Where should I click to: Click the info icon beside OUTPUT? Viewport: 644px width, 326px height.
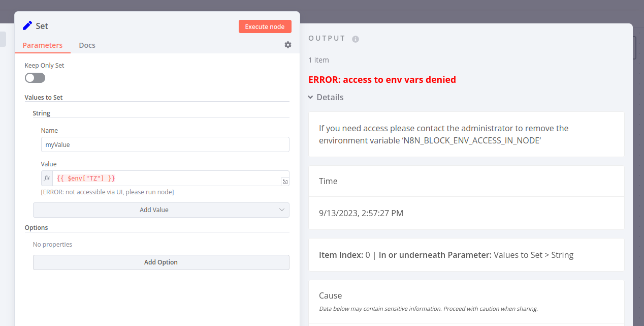click(356, 39)
